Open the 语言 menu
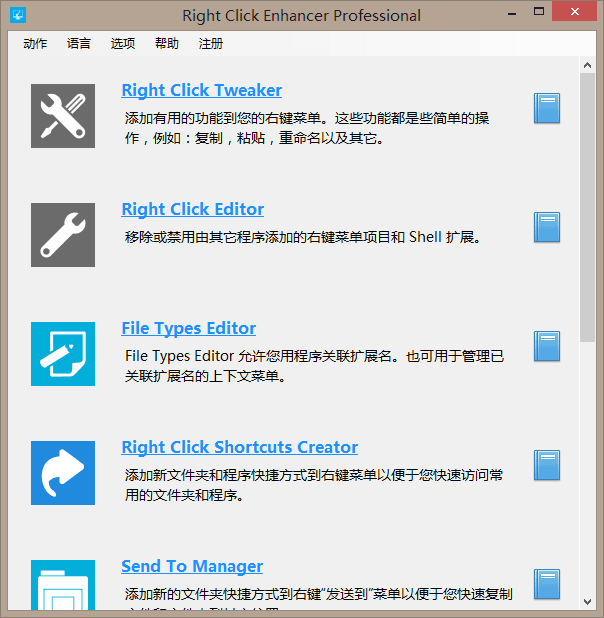The width and height of the screenshot is (604, 618). (79, 43)
